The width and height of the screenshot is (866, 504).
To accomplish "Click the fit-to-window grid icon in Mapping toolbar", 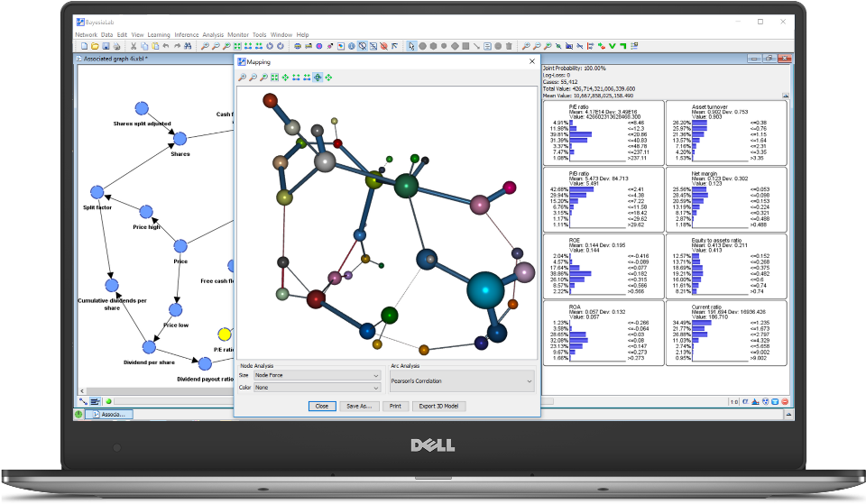I will pos(274,78).
